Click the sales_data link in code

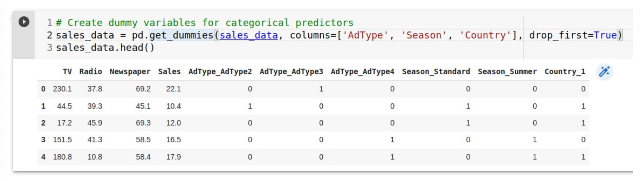[x=249, y=35]
